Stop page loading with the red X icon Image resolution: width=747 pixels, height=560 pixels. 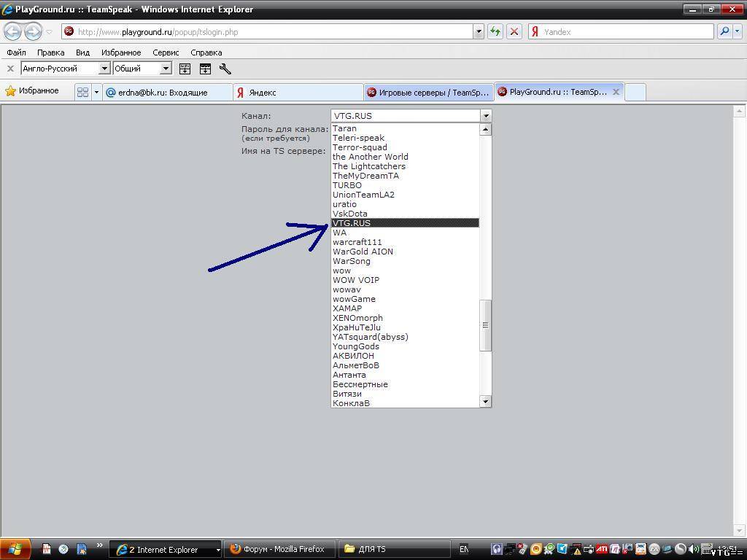pos(514,32)
